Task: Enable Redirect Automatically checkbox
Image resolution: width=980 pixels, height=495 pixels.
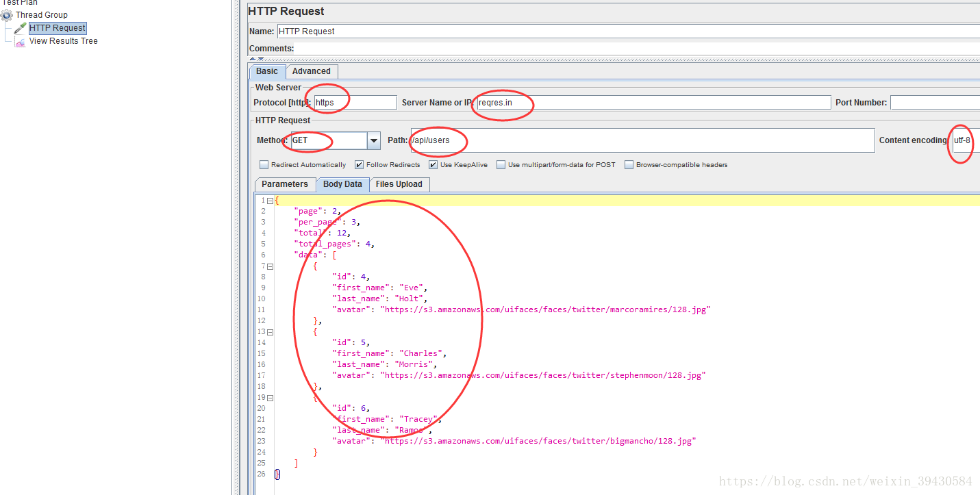Action: tap(264, 165)
